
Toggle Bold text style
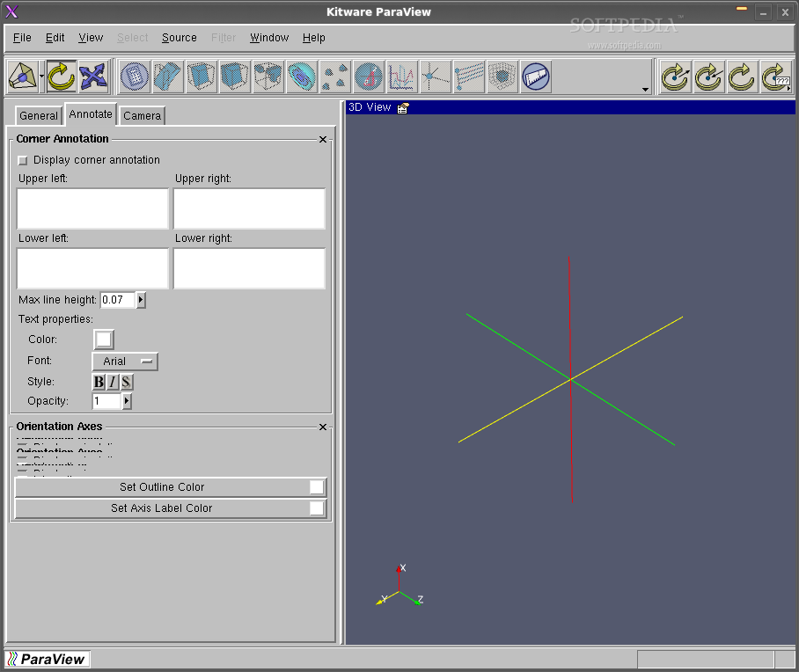99,382
